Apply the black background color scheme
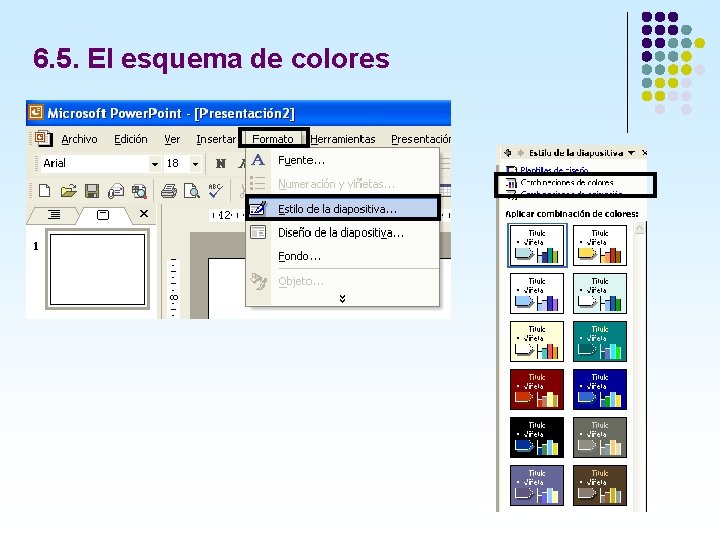720x540 pixels. click(x=537, y=438)
